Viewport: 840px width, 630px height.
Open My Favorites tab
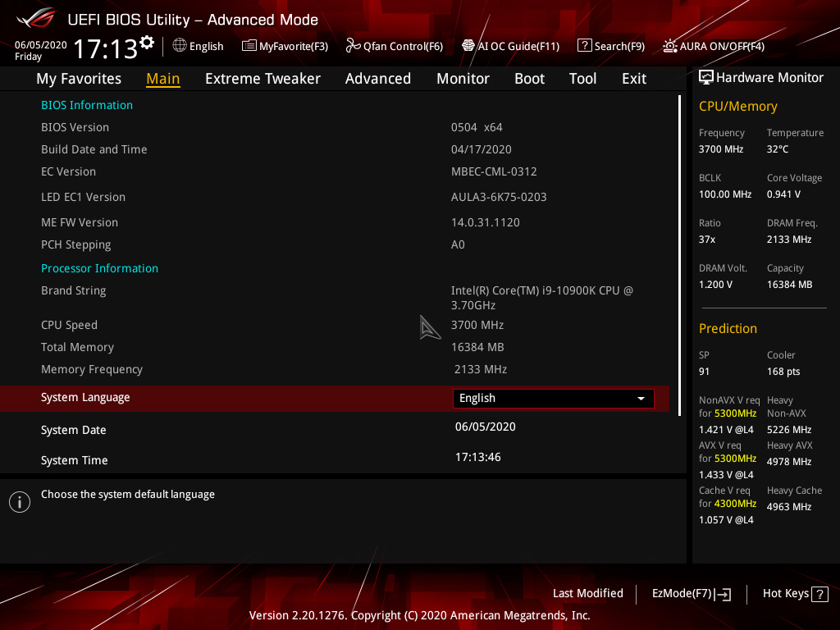tap(79, 79)
